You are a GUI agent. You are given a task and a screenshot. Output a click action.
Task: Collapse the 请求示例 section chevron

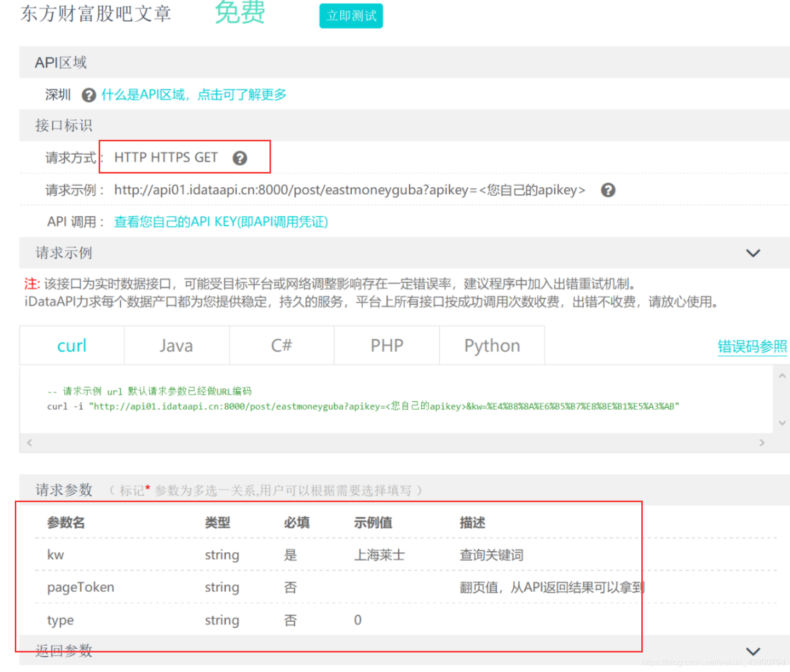coord(753,253)
